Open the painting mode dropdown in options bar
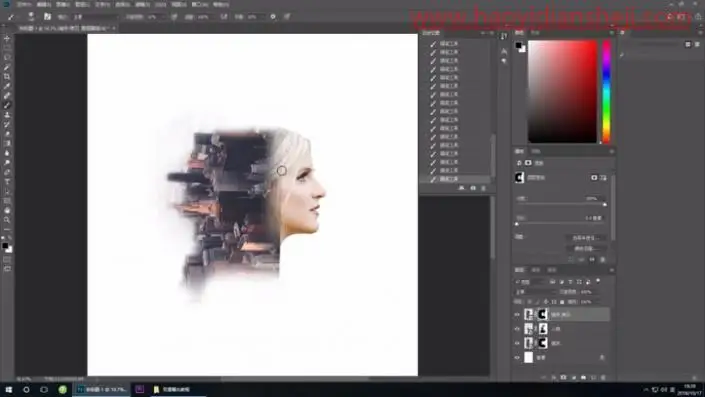The image size is (705, 397). point(94,17)
